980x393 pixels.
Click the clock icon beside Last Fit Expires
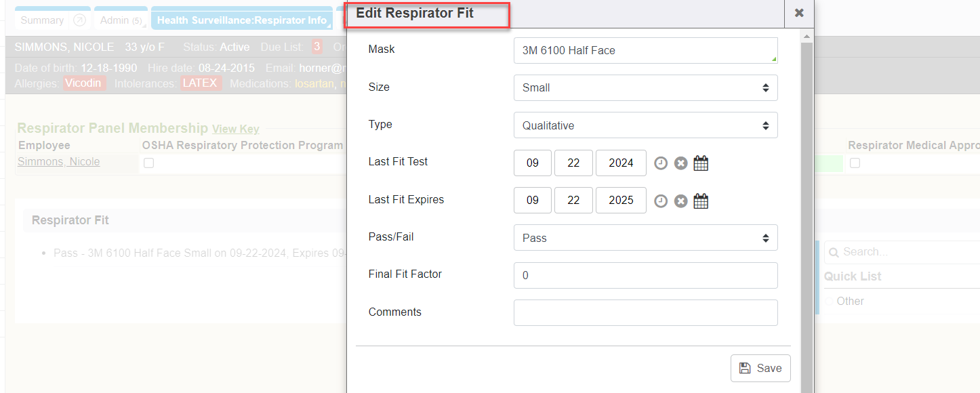tap(661, 201)
